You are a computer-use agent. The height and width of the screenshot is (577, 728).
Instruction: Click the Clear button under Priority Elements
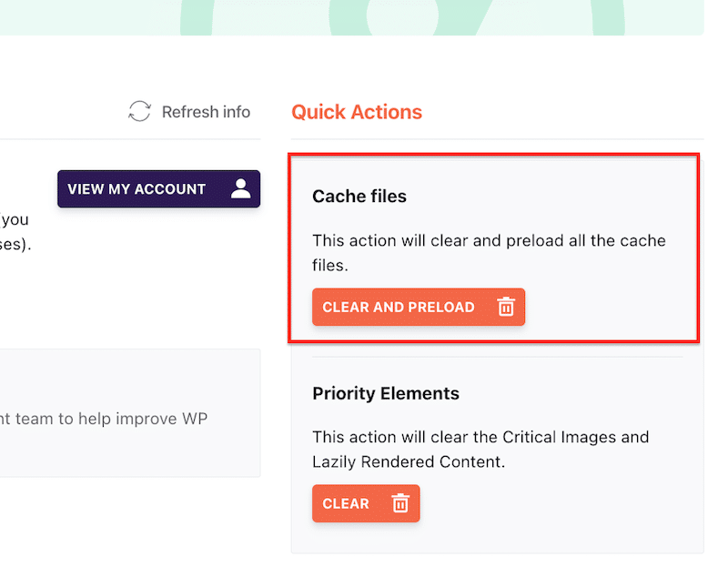[x=366, y=503]
